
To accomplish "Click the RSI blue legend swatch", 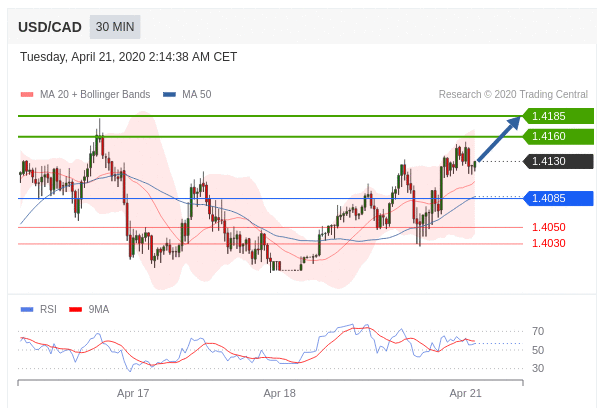I will click(x=27, y=309).
